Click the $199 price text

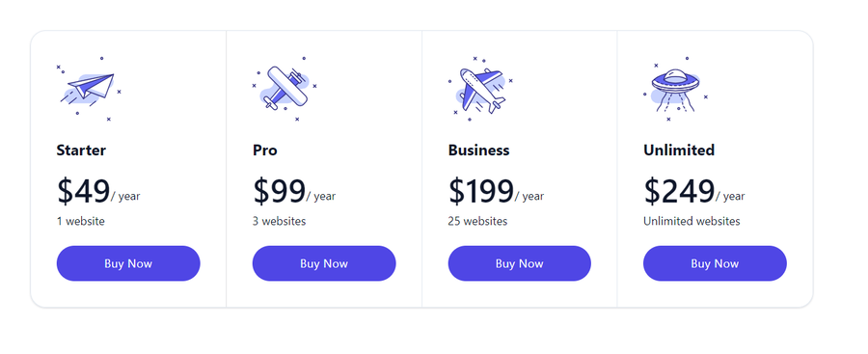pyautogui.click(x=481, y=191)
